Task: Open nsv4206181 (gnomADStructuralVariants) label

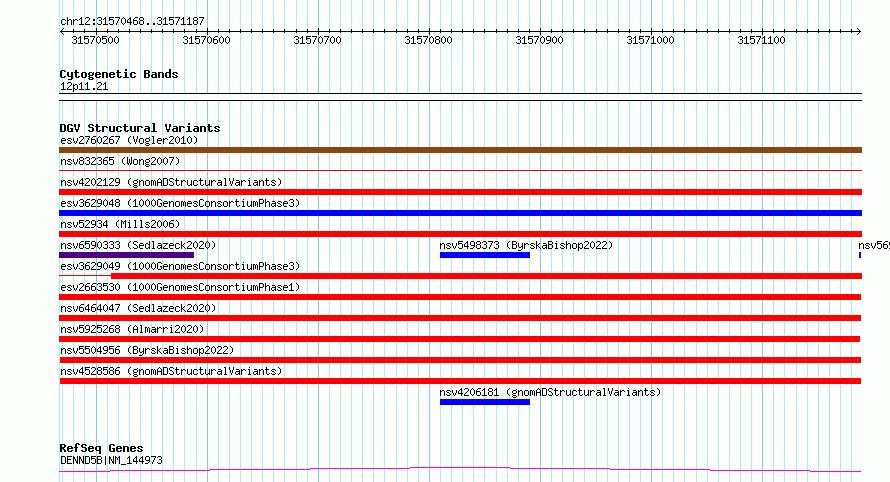Action: pyautogui.click(x=550, y=392)
